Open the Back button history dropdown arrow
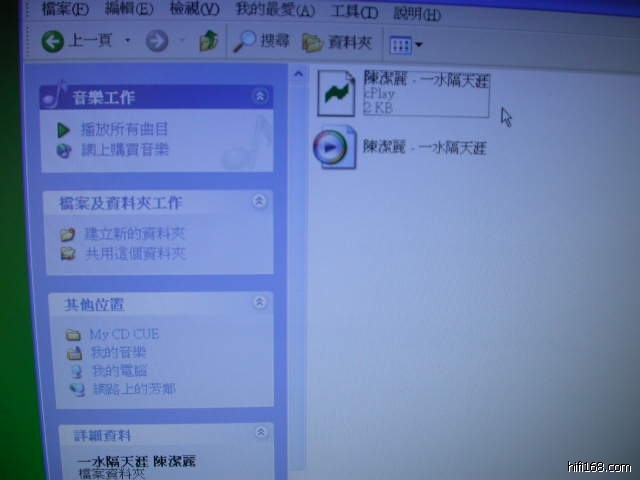Image resolution: width=640 pixels, height=480 pixels. tap(127, 42)
